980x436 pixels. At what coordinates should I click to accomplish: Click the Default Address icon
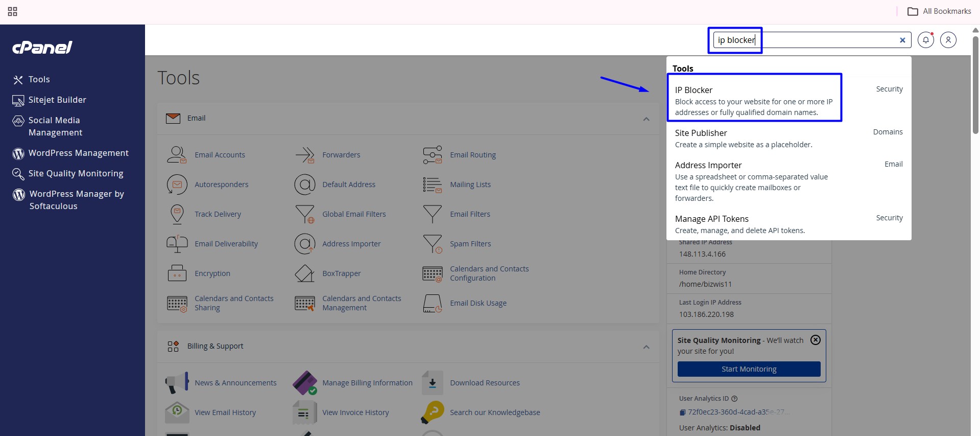305,185
